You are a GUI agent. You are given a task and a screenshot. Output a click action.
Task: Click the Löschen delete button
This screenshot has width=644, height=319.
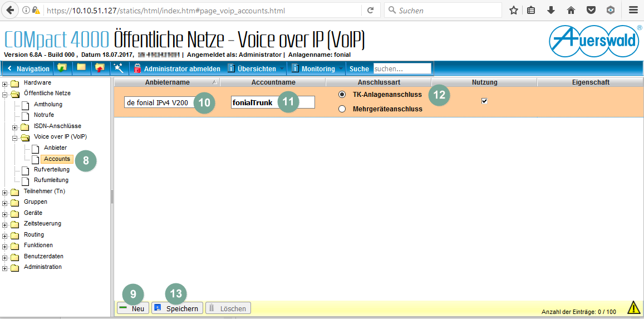(x=228, y=308)
